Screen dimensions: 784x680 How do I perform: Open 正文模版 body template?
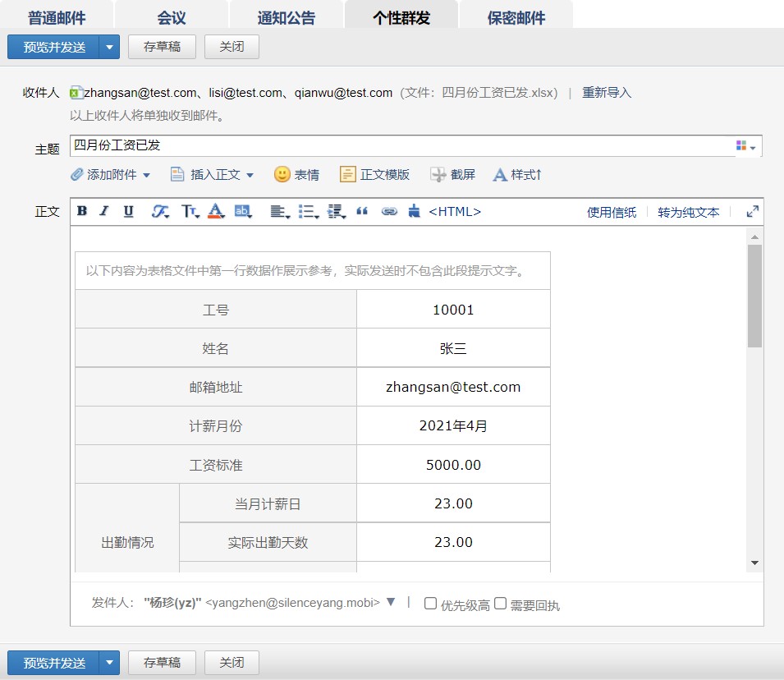point(374,174)
